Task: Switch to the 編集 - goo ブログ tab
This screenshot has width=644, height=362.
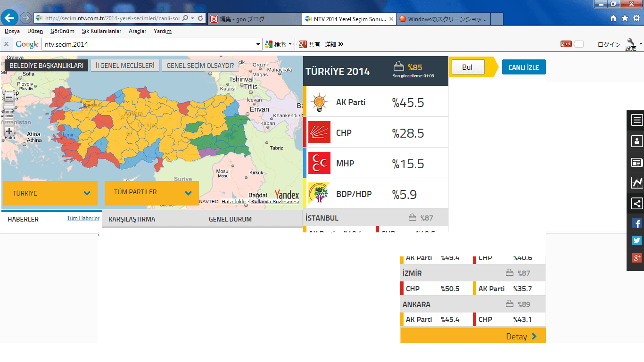Action: [255, 19]
